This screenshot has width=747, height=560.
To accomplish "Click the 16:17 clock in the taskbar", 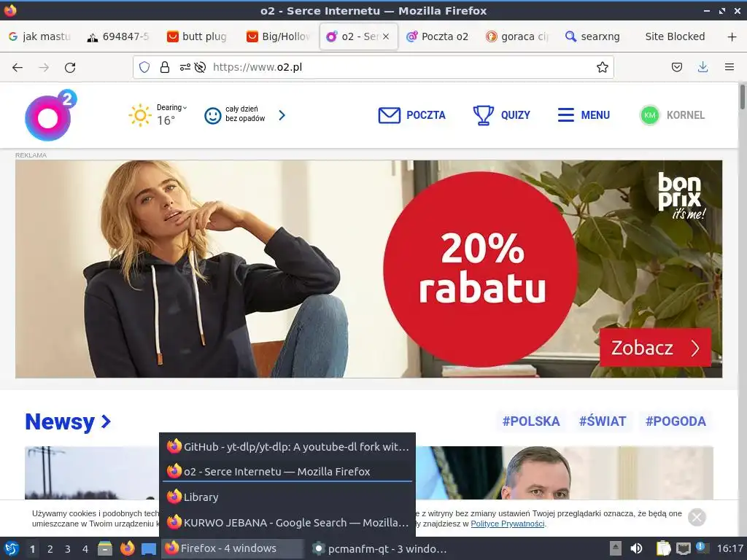I will click(729, 548).
